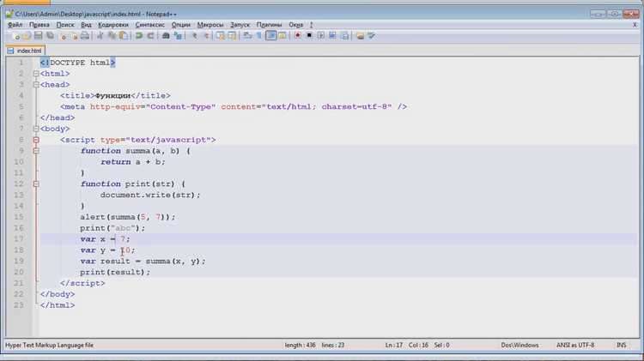Click the Open file toolbar icon
644x361 pixels.
point(27,36)
